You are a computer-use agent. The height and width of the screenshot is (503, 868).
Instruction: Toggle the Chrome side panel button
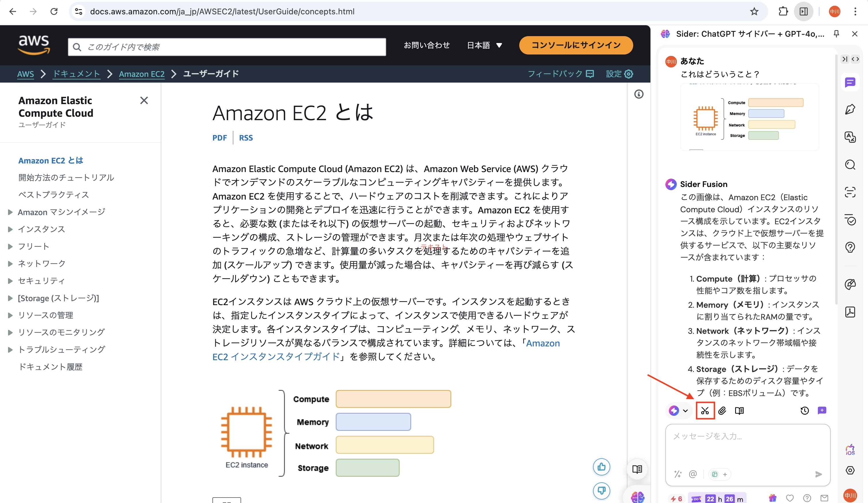click(x=804, y=11)
